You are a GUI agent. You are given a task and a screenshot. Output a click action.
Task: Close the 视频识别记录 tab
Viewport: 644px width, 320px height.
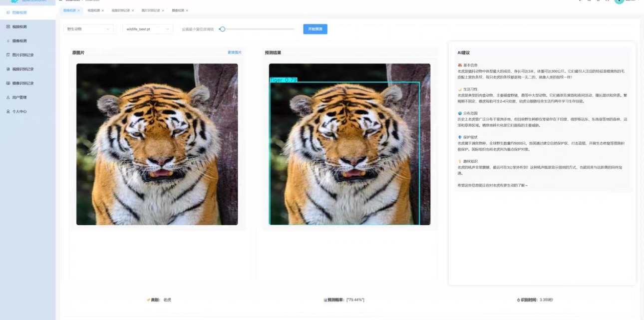coord(133,10)
